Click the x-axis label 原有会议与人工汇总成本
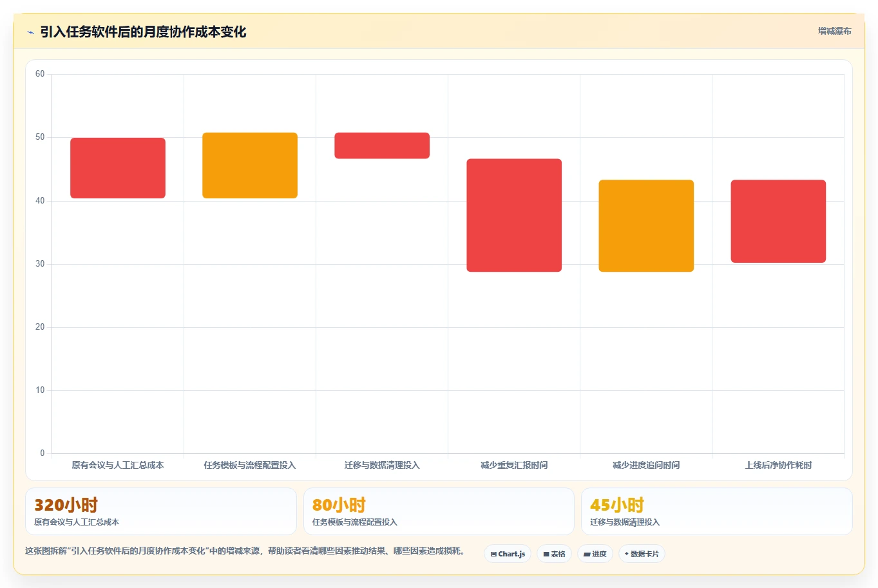 coord(118,465)
